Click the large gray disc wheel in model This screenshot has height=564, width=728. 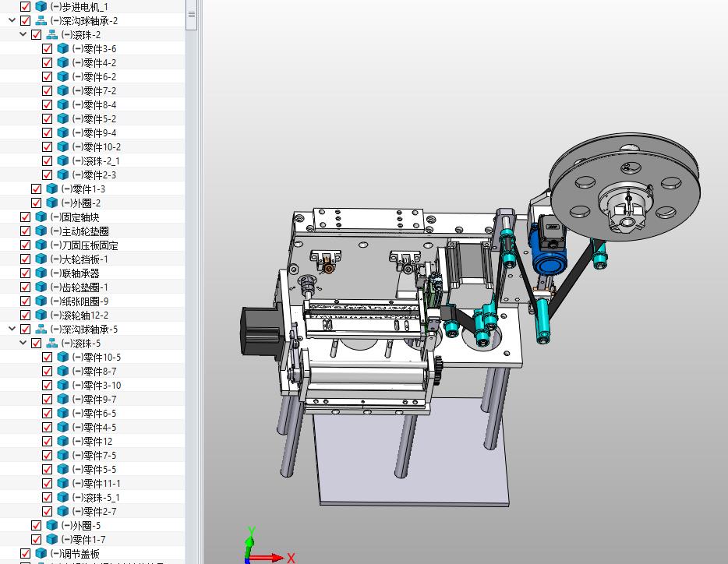(624, 188)
